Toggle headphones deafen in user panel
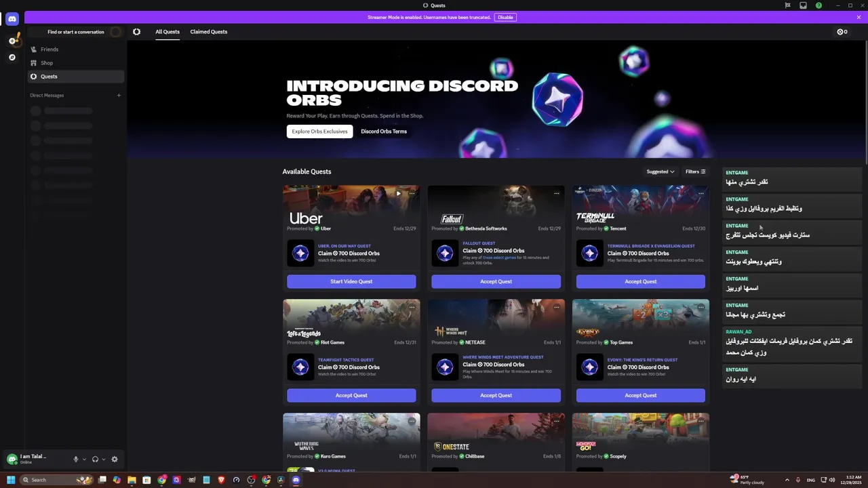 (95, 459)
